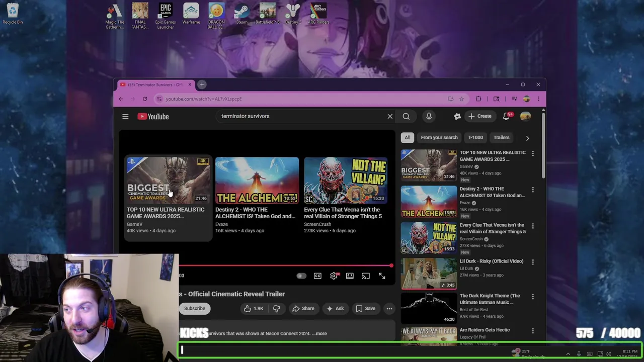This screenshot has height=362, width=644.
Task: Open options for Lil Durk Risky sidebar video
Action: [533, 262]
